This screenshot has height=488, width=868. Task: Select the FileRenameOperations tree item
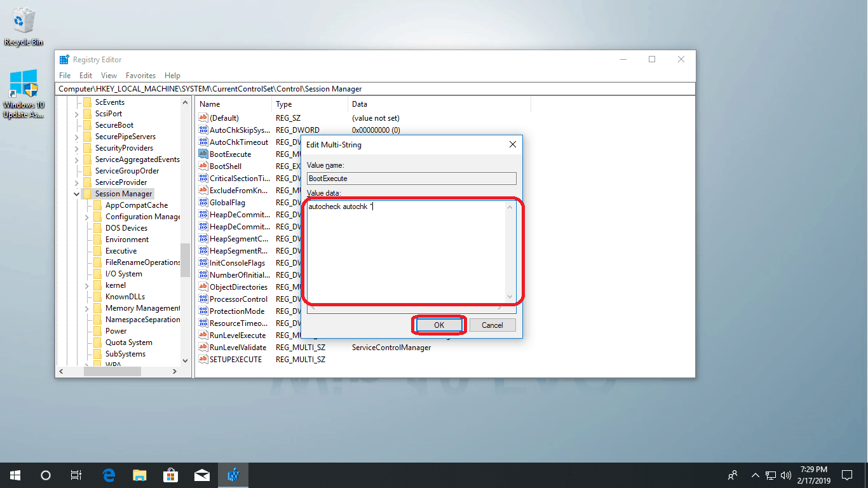click(143, 262)
